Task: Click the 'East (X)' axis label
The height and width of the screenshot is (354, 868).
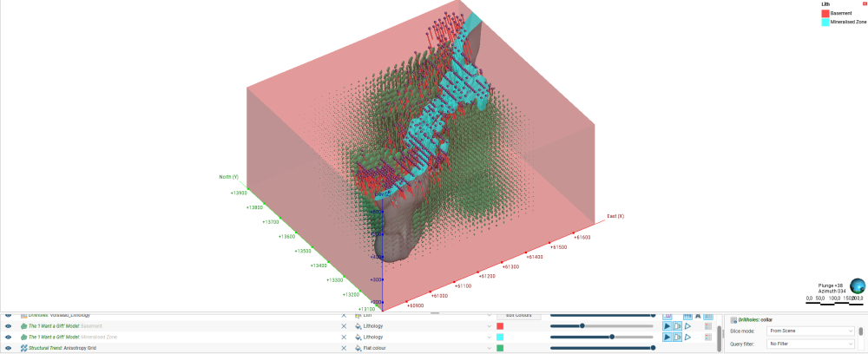Action: [x=615, y=216]
